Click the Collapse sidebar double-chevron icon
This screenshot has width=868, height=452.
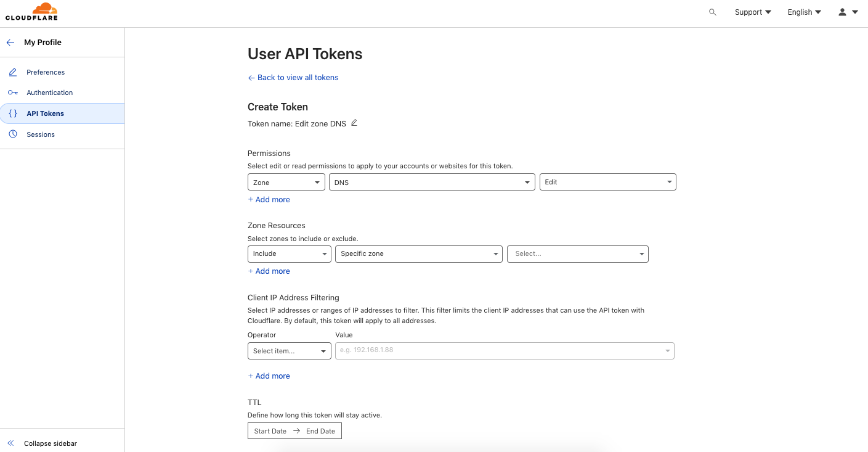tap(10, 443)
